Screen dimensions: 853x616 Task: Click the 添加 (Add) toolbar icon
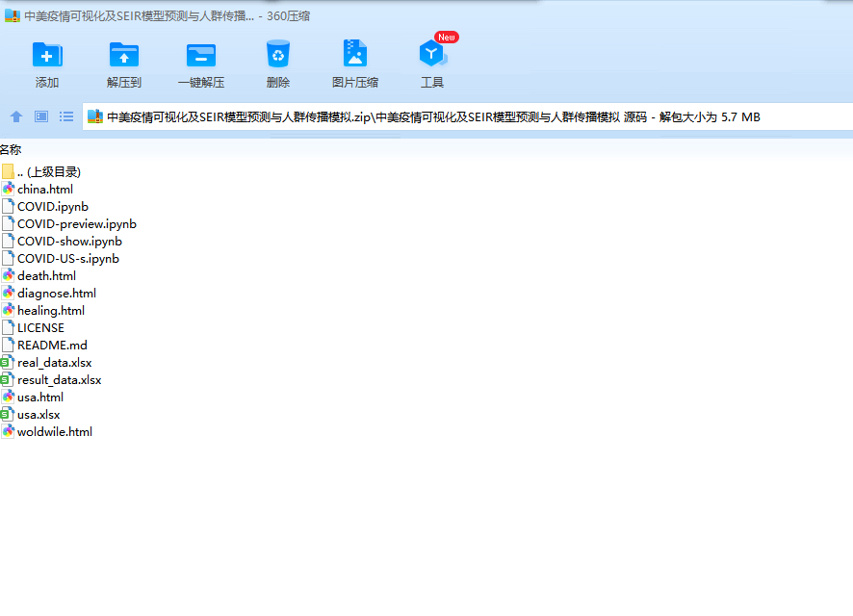click(47, 54)
